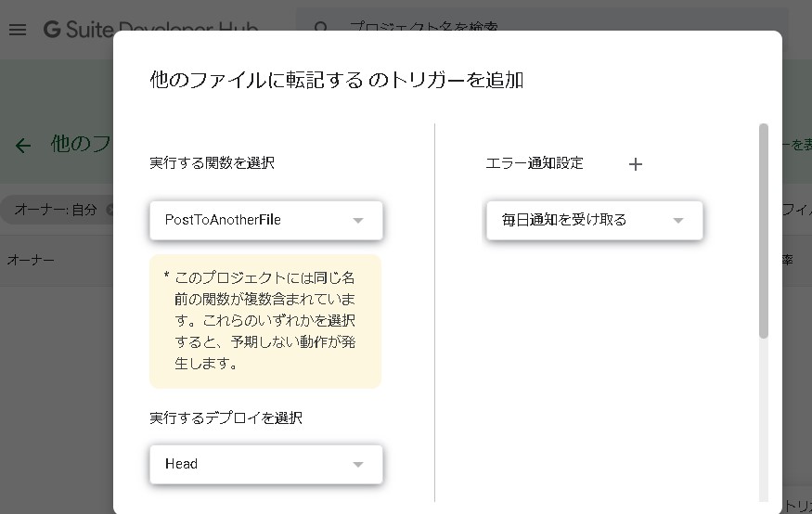Viewport: 812px width, 514px height.
Task: Go back using the left arrow
Action: 23,145
